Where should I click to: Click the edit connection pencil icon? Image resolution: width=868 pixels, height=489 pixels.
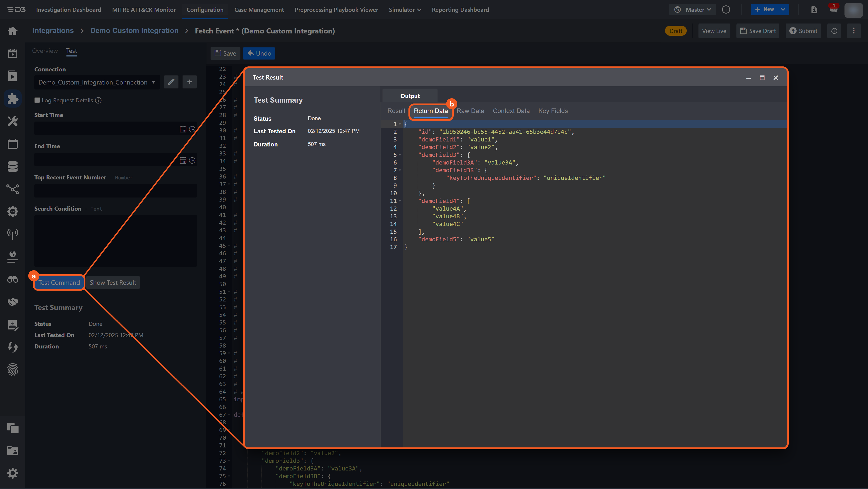(171, 82)
